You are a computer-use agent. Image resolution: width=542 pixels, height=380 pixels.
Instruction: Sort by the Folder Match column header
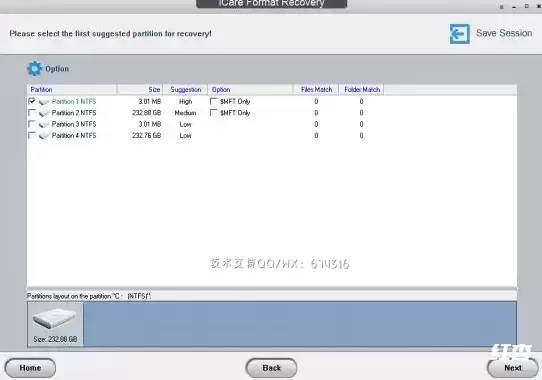pyautogui.click(x=362, y=90)
